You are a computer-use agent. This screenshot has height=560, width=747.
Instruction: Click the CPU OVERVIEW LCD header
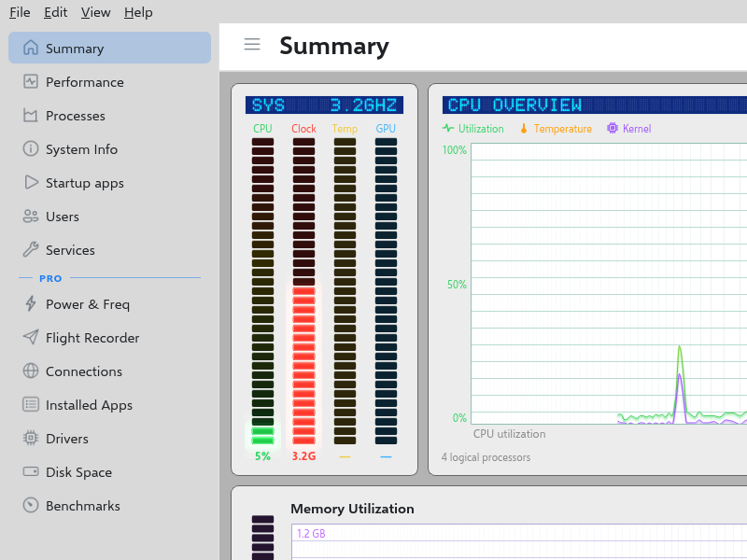click(595, 105)
